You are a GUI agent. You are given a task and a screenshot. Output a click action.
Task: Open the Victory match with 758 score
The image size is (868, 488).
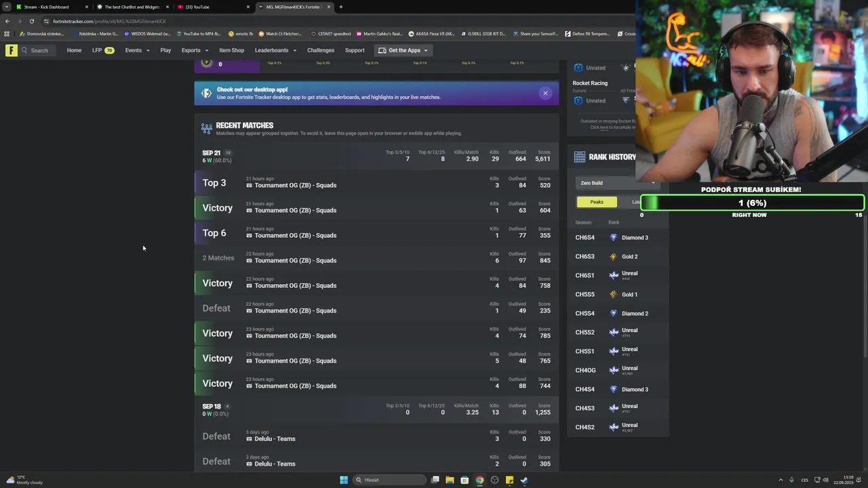[376, 283]
